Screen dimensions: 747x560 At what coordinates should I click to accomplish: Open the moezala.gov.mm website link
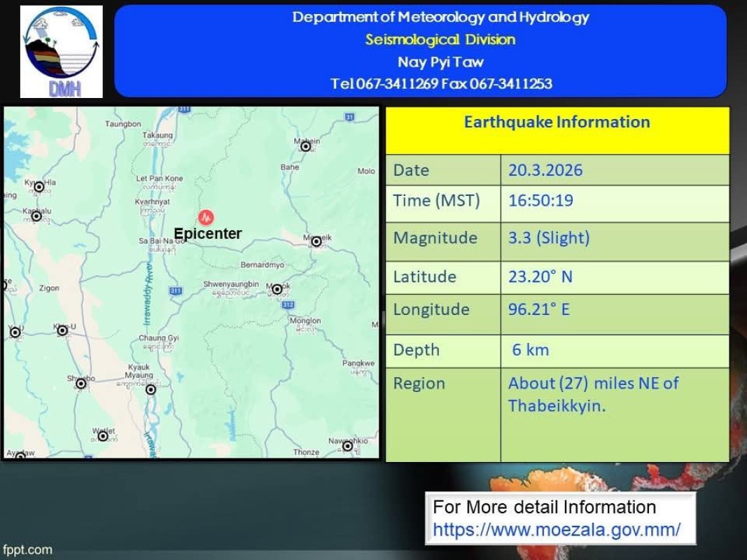[557, 529]
